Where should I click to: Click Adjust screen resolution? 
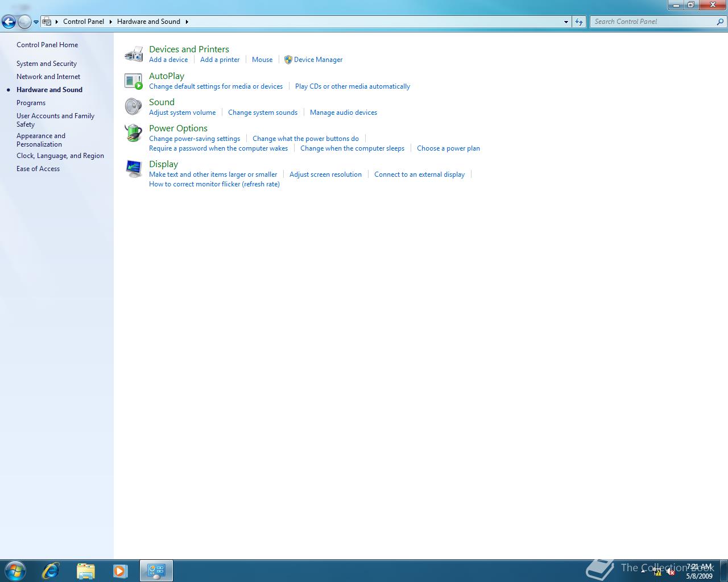pyautogui.click(x=325, y=174)
